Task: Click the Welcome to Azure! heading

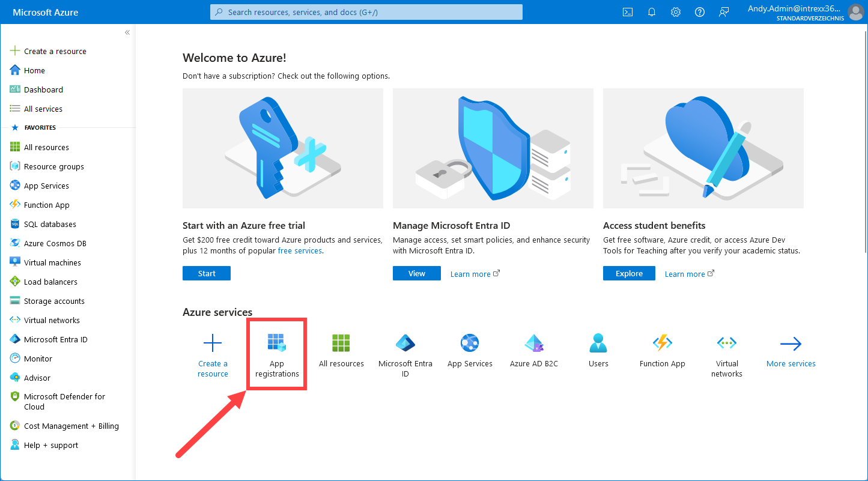Action: pyautogui.click(x=234, y=58)
